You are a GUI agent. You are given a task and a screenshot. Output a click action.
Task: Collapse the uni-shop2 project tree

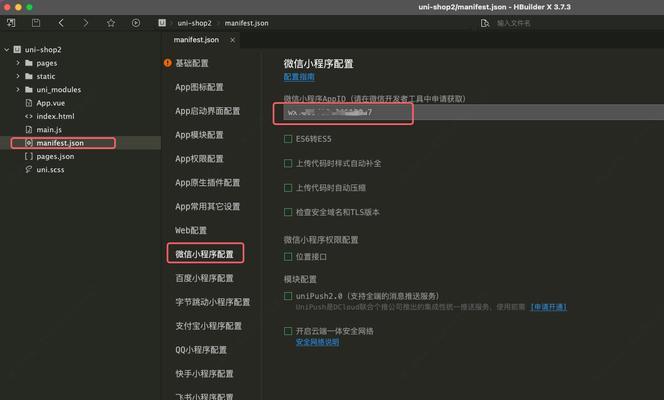[6, 50]
